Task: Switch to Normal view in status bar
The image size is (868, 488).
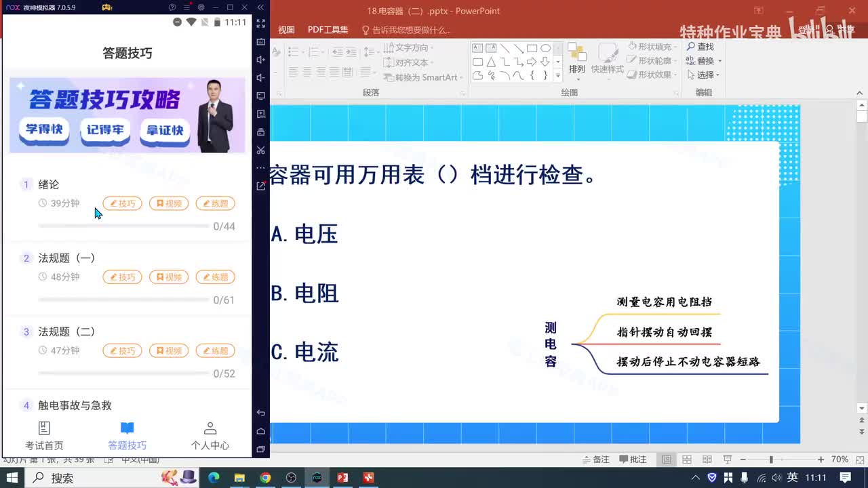Action: [667, 460]
